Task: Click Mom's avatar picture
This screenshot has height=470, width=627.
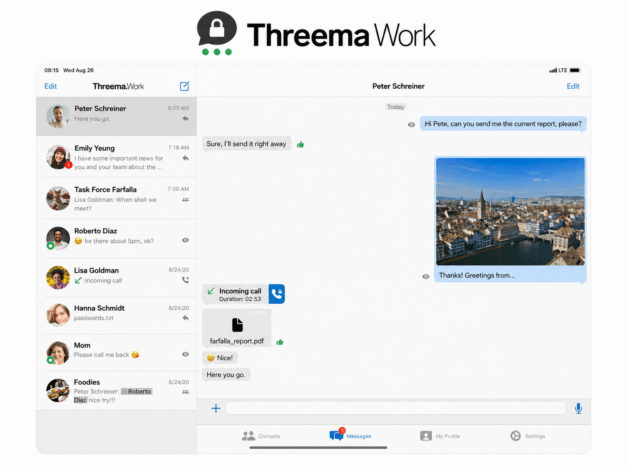Action: click(58, 352)
